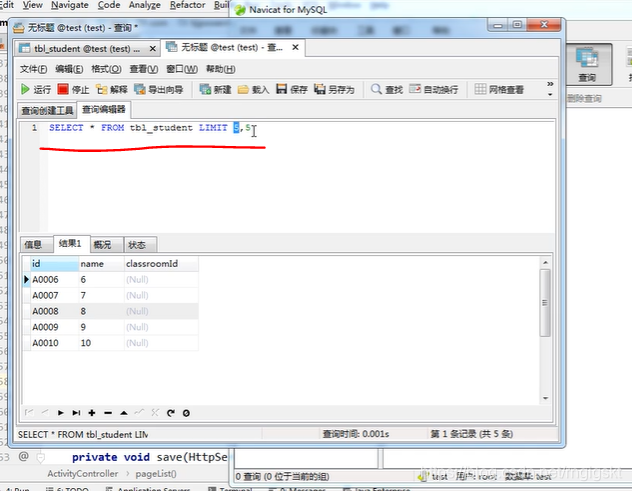Open the Export Wizard (导出向导)
The width and height of the screenshot is (632, 491).
pos(158,89)
